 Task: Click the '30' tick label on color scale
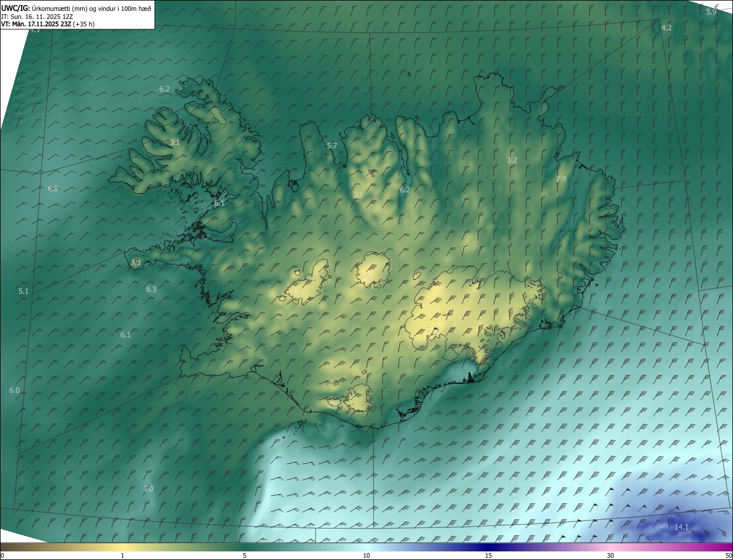610,555
